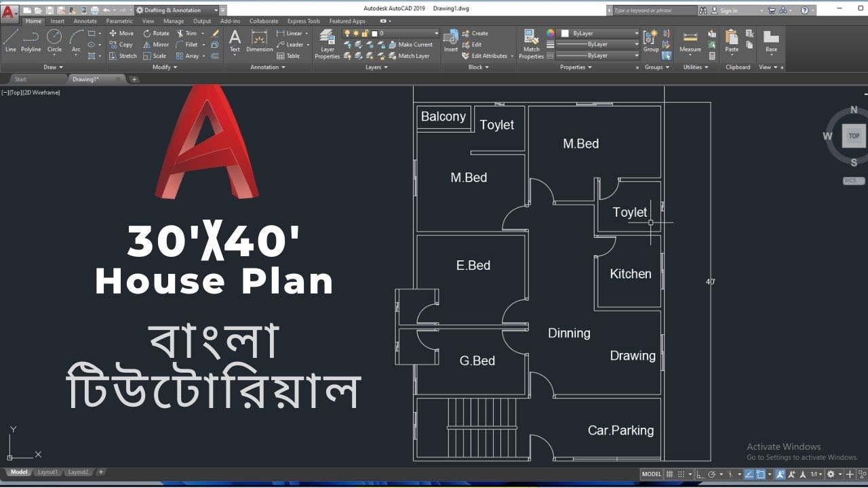Screen dimensions: 868x488
Task: Open the Annotate ribbon tab
Action: [85, 21]
